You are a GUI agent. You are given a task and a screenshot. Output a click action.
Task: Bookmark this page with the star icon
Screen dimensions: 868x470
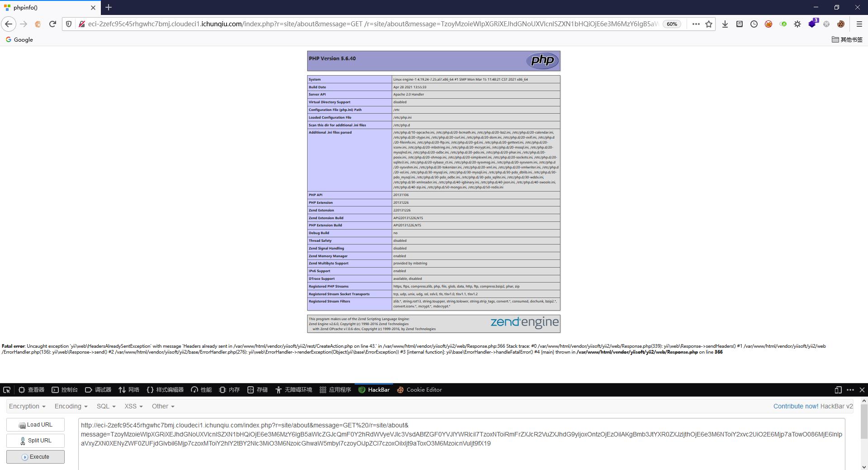click(x=709, y=24)
